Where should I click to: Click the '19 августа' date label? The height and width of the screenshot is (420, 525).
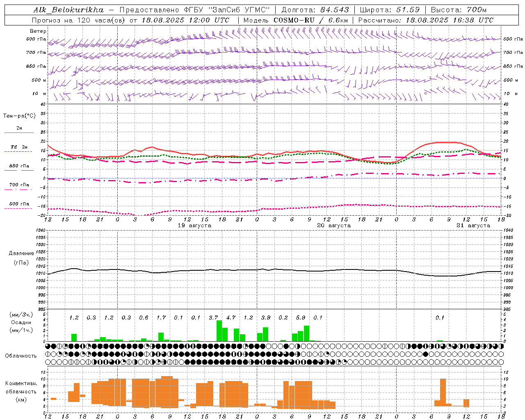point(194,226)
